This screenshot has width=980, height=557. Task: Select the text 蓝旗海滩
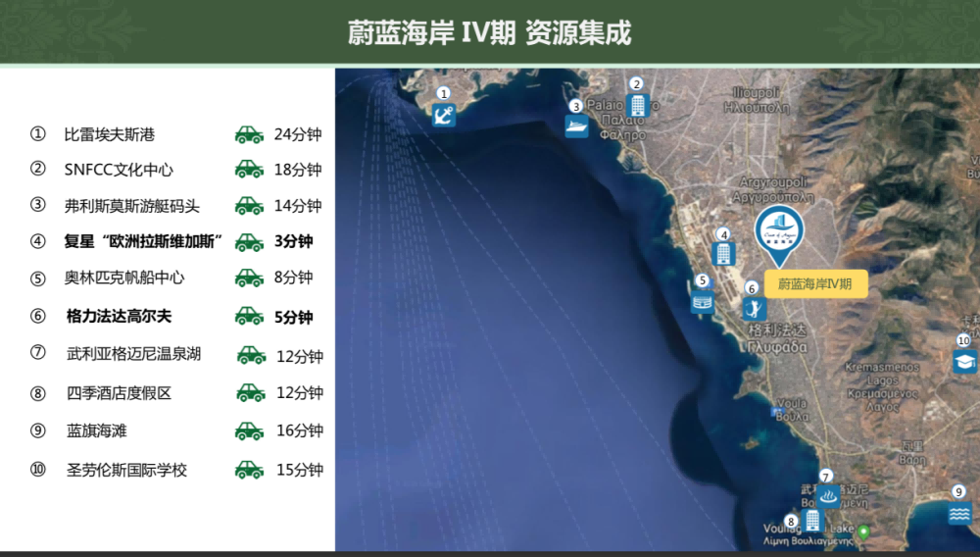point(97,430)
